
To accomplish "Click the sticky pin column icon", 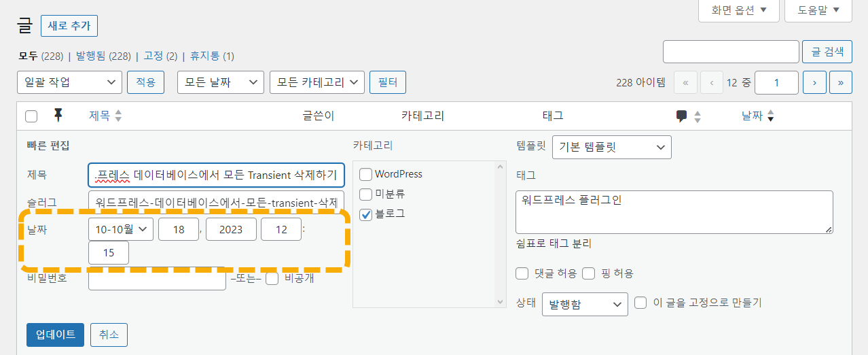I will tap(58, 116).
